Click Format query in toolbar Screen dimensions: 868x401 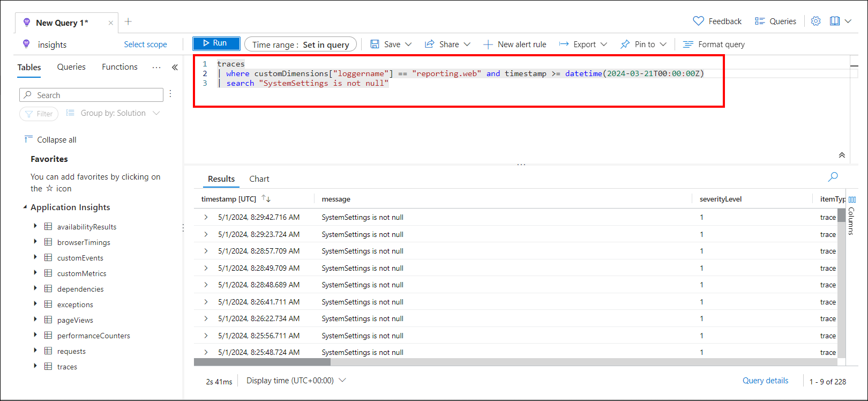[714, 44]
